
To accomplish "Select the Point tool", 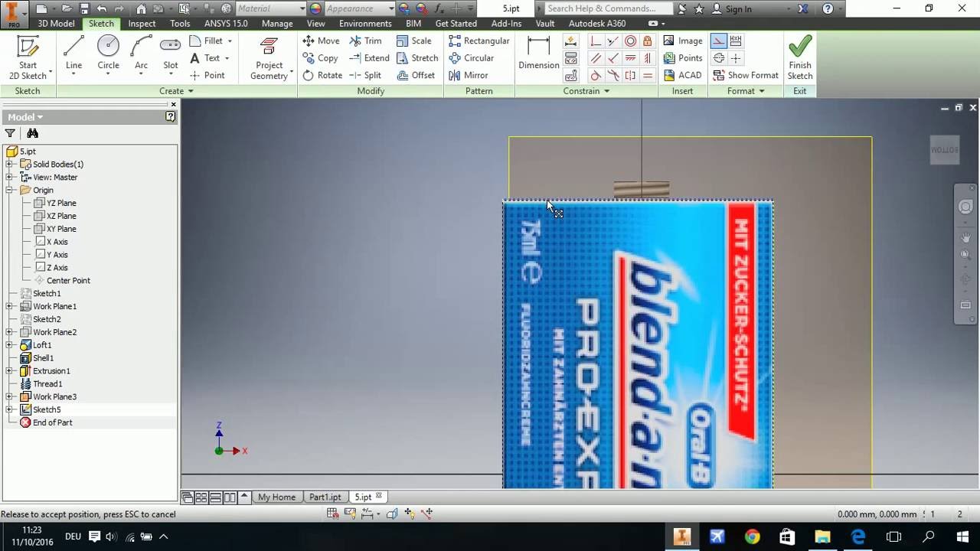I will pyautogui.click(x=207, y=75).
